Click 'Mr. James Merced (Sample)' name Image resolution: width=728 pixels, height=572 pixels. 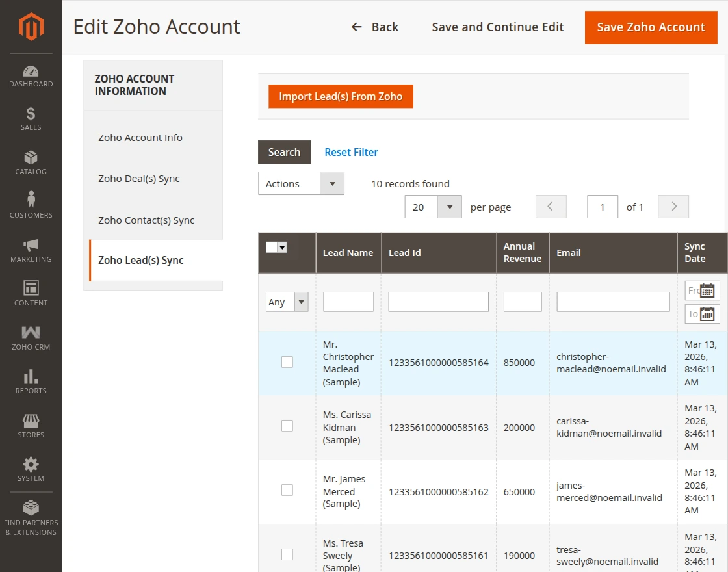point(344,491)
